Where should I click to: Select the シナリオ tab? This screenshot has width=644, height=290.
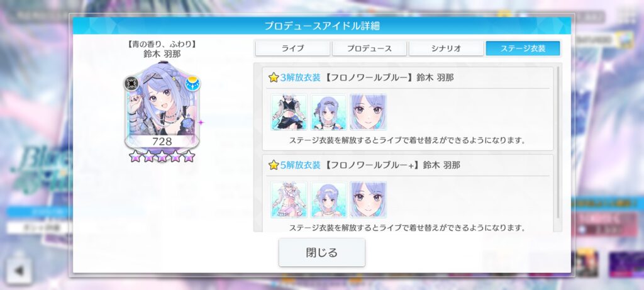446,48
